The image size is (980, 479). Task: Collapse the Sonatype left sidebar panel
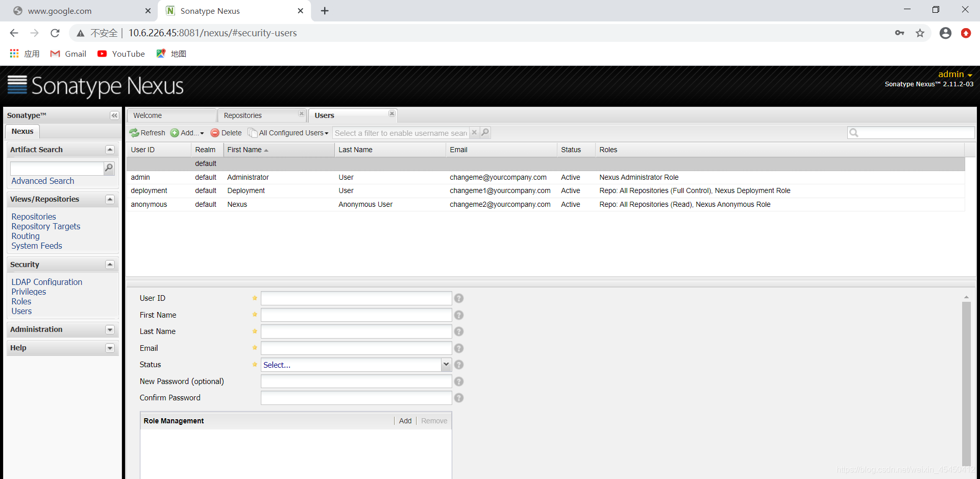coord(114,115)
